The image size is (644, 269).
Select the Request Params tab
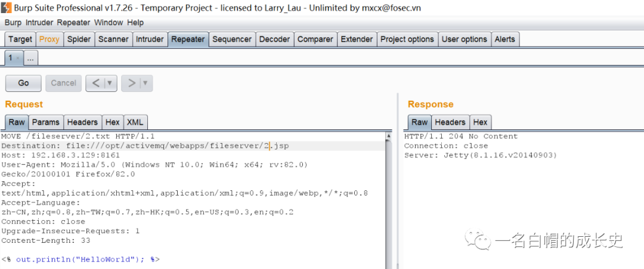[46, 122]
